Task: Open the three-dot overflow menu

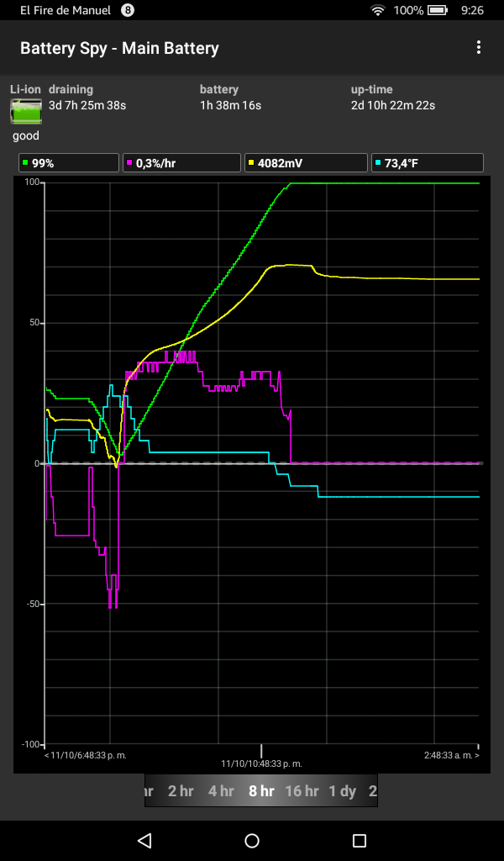Action: (x=479, y=48)
